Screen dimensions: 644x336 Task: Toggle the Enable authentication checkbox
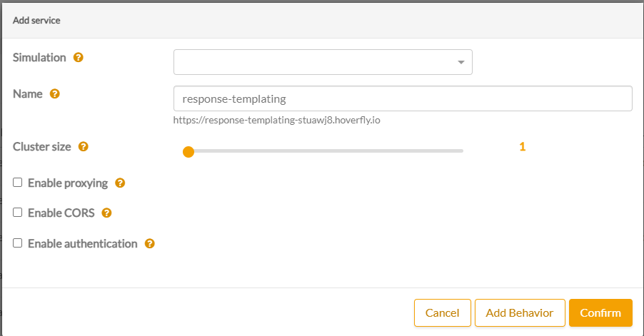coord(18,243)
